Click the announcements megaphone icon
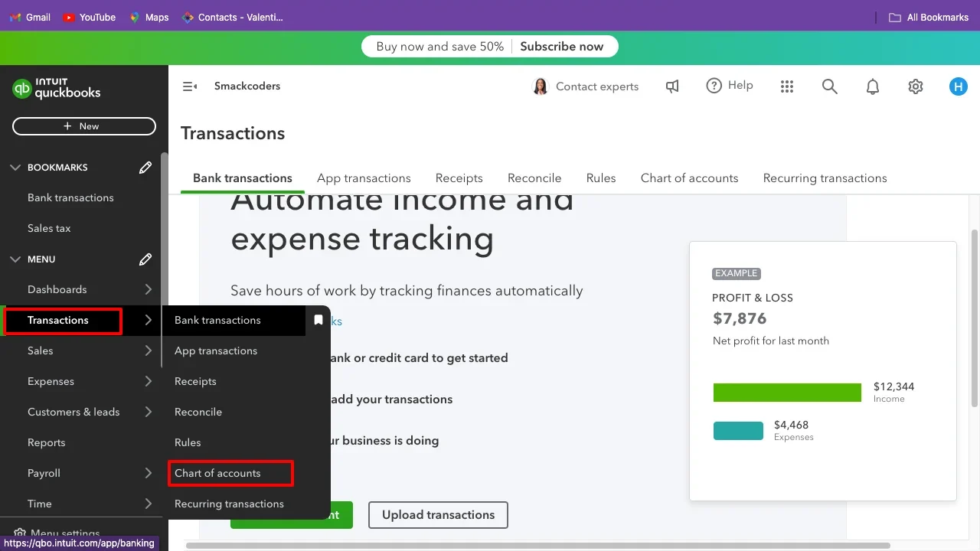The image size is (980, 551). [671, 86]
